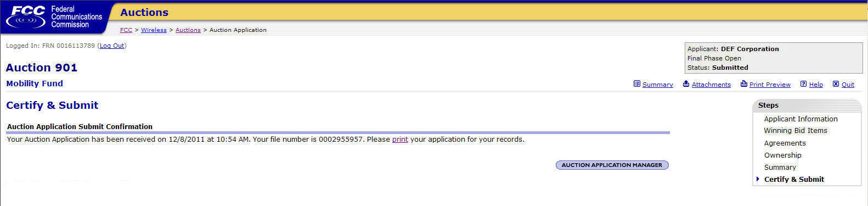The image size is (868, 206).
Task: Go to Auctions breadcrumb link
Action: point(188,30)
